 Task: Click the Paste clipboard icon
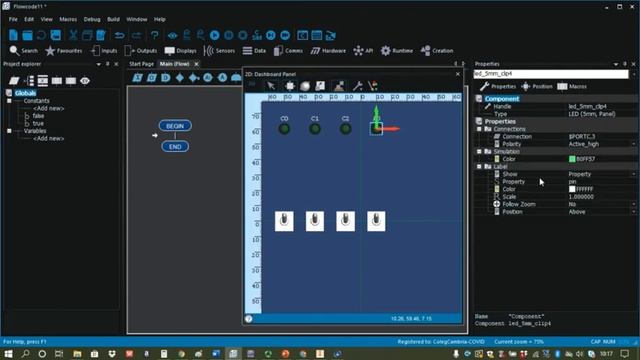pos(101,35)
